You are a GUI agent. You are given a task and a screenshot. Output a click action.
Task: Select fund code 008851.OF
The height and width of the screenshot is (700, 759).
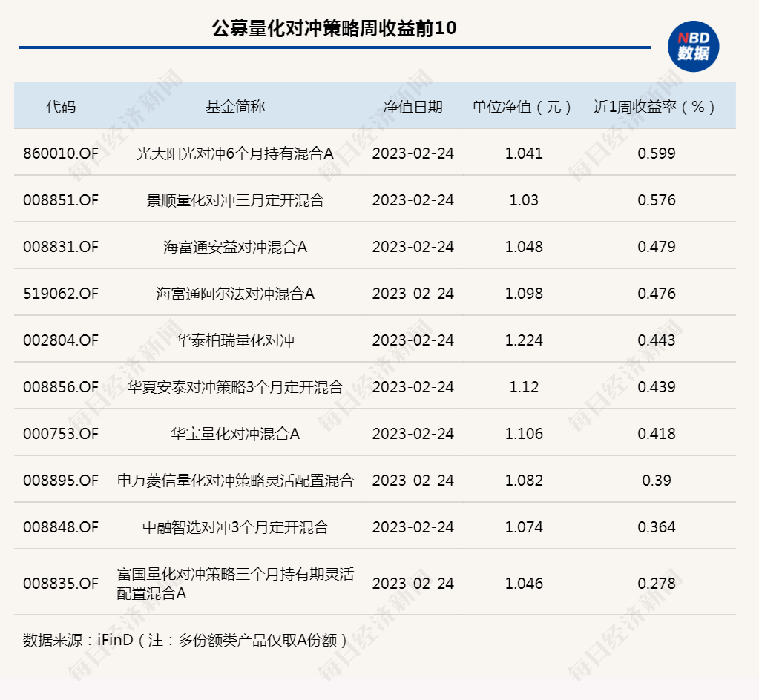pyautogui.click(x=61, y=200)
